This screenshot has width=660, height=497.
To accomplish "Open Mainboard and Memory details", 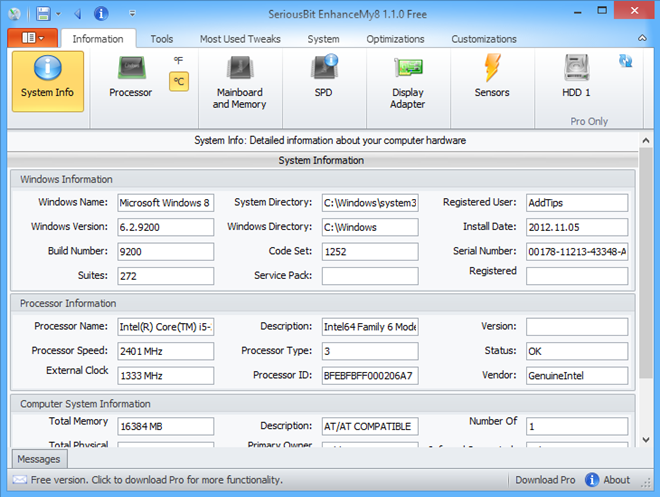I will 240,82.
